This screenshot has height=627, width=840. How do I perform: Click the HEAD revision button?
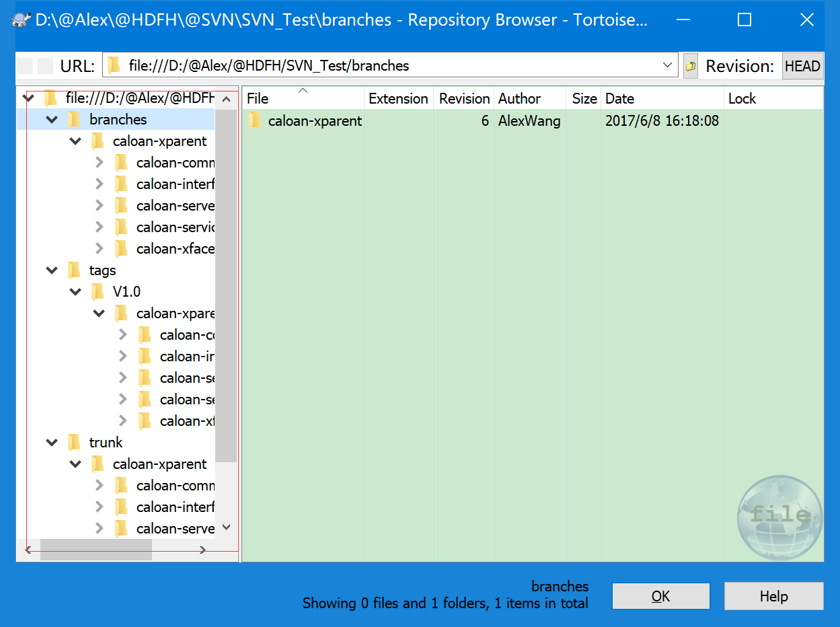802,66
